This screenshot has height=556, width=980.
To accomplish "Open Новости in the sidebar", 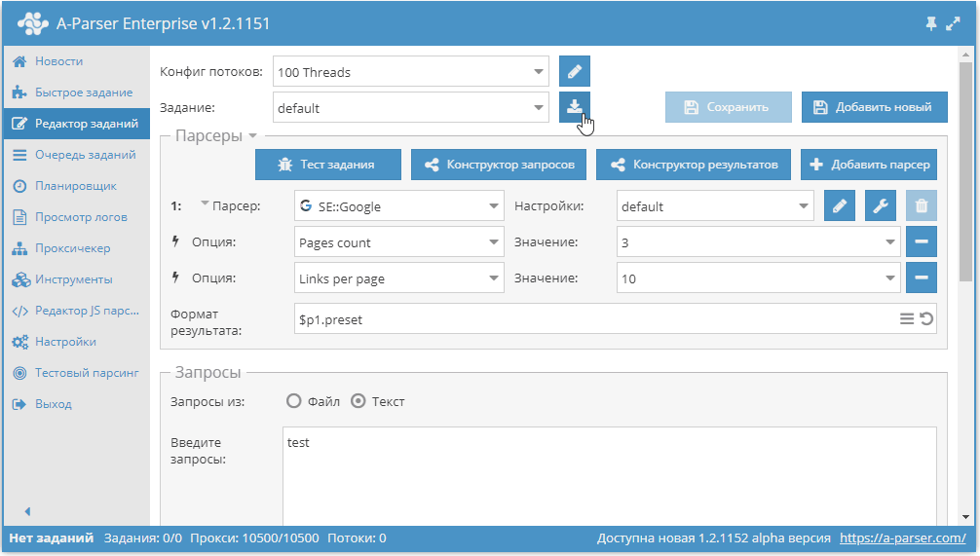I will coord(76,61).
